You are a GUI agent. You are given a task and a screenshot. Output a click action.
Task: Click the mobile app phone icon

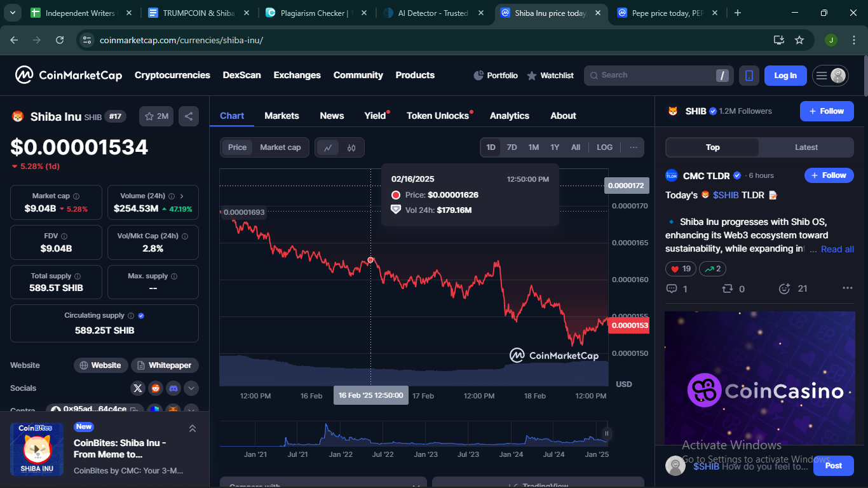(749, 76)
